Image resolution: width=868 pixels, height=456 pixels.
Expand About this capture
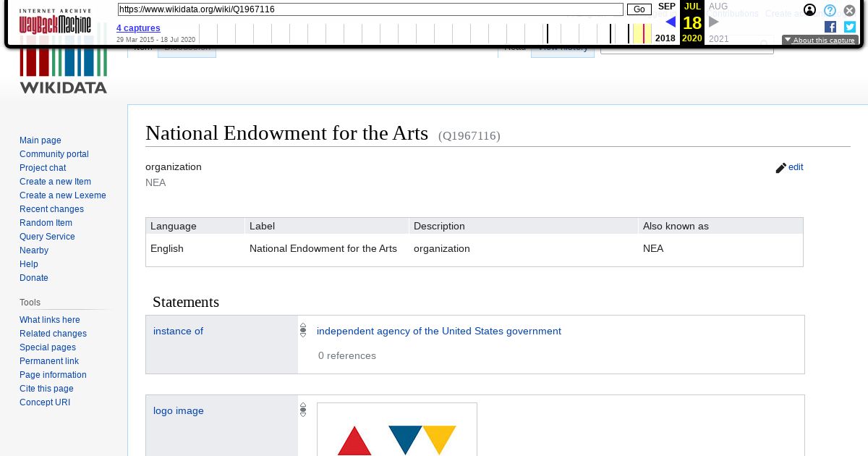pyautogui.click(x=820, y=41)
